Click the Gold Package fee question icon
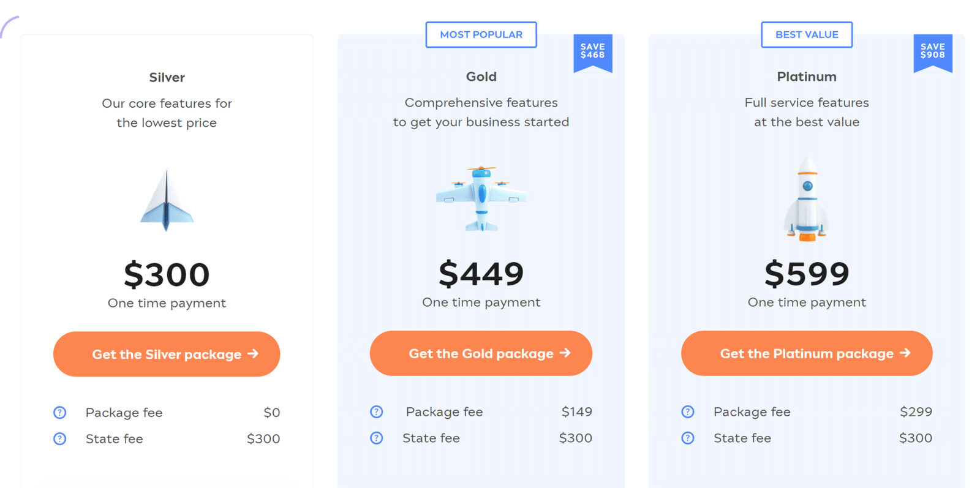The width and height of the screenshot is (980, 488). point(377,412)
